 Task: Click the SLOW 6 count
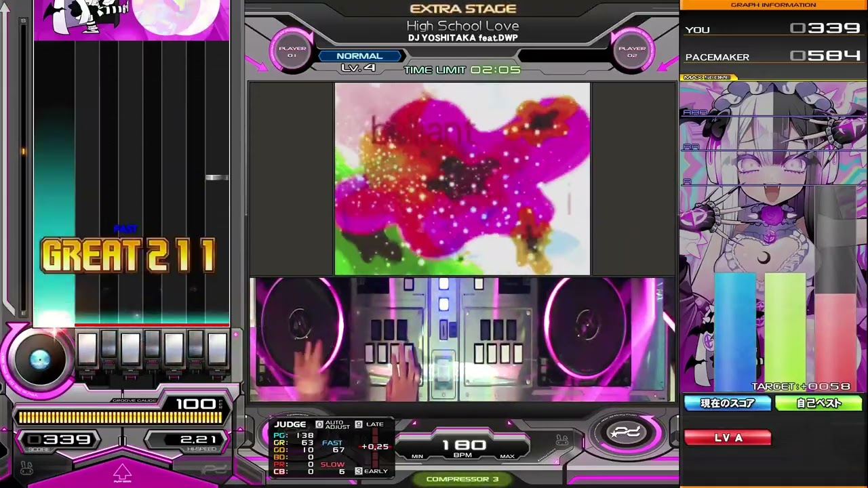pos(333,468)
